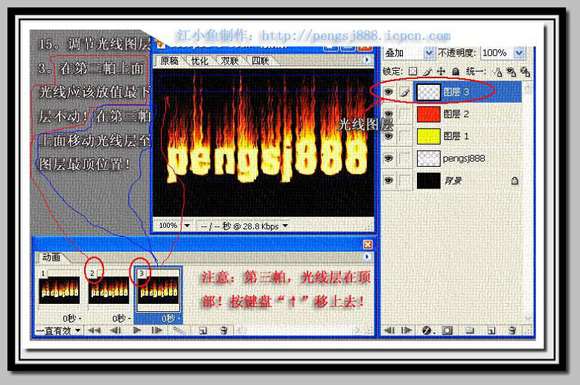Image resolution: width=580 pixels, height=385 pixels.
Task: Hide 图层 2 with the eye icon
Action: (388, 114)
